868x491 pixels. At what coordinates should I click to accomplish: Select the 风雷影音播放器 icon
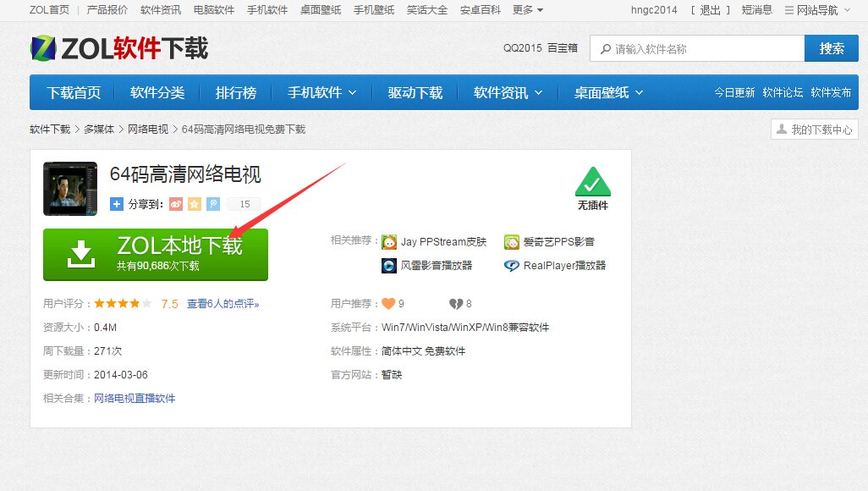pyautogui.click(x=389, y=265)
